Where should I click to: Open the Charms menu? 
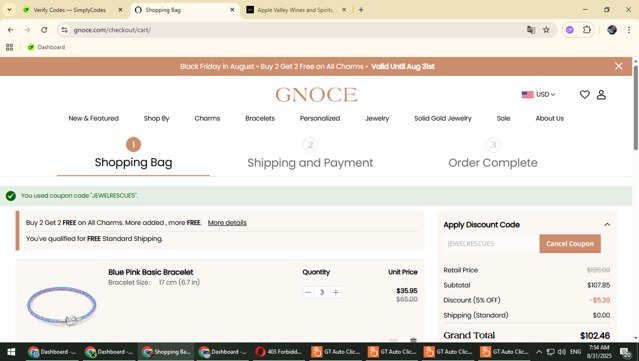207,119
